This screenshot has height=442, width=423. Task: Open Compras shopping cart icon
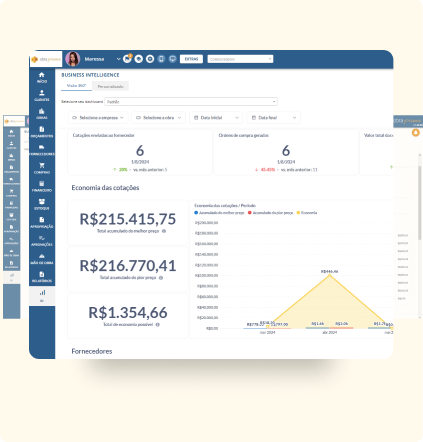(x=42, y=168)
